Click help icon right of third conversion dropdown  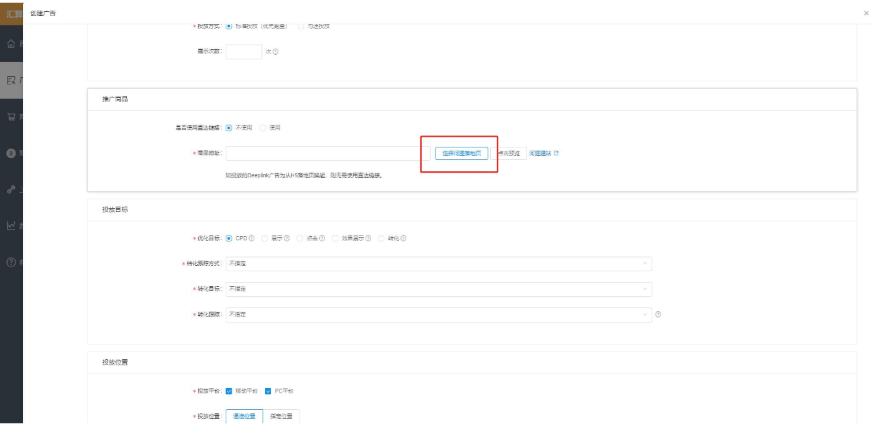click(659, 314)
